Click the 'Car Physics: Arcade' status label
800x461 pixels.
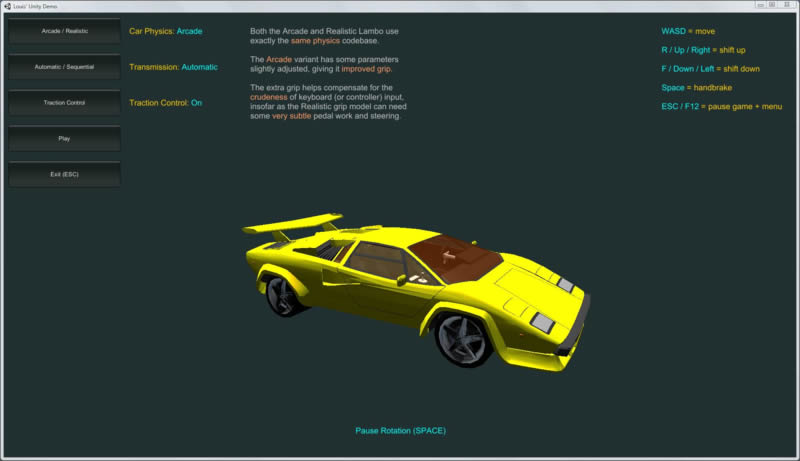pos(166,31)
